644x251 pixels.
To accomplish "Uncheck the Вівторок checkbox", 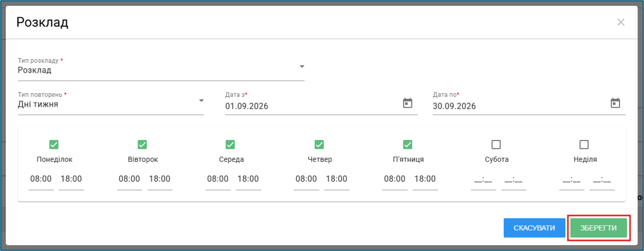I will (x=142, y=144).
